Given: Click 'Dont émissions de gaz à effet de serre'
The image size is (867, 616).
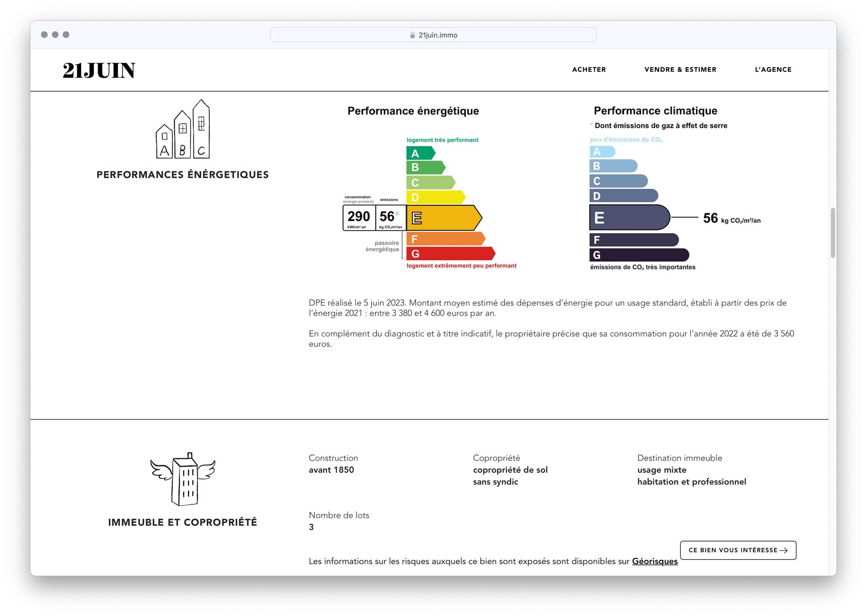Looking at the screenshot, I should pyautogui.click(x=661, y=126).
